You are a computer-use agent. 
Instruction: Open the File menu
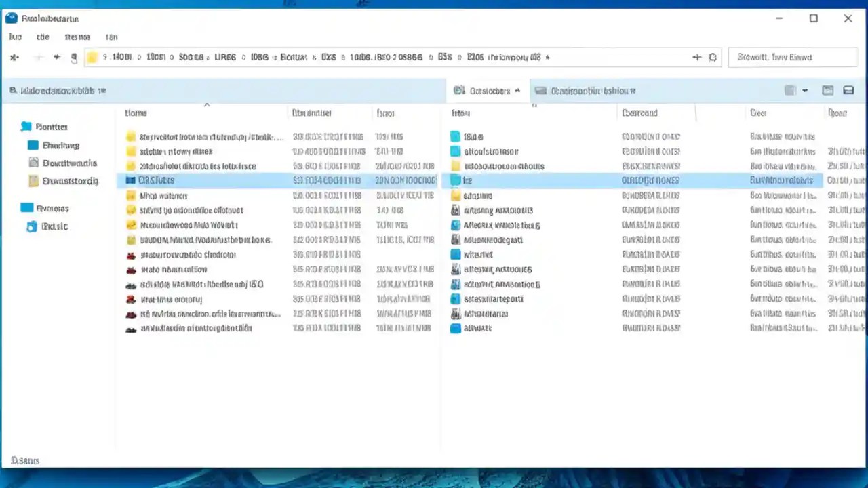click(15, 37)
